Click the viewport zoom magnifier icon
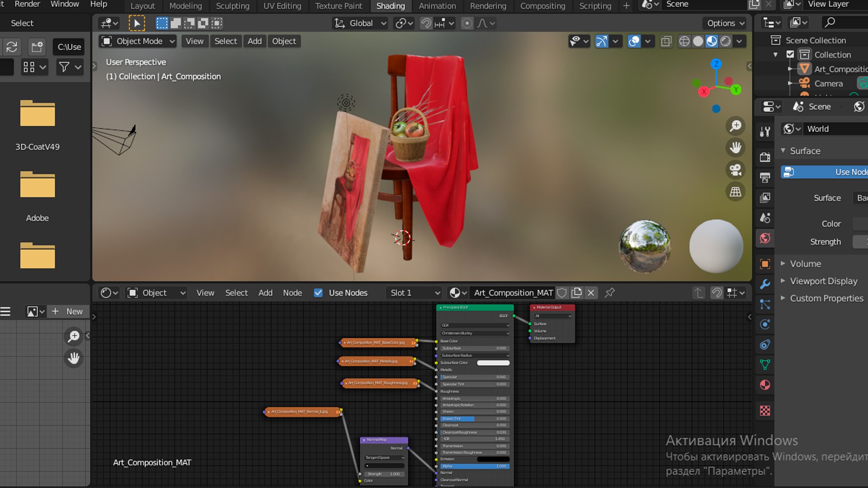Image resolution: width=868 pixels, height=488 pixels. click(736, 126)
